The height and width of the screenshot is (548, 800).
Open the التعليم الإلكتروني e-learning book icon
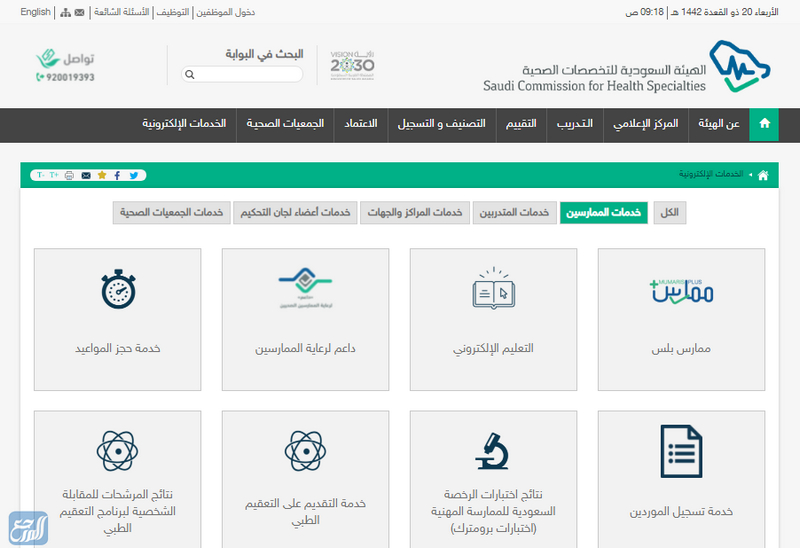point(493,289)
